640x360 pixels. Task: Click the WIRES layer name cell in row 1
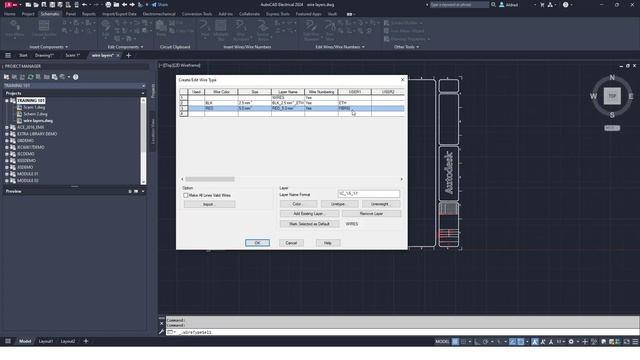288,98
